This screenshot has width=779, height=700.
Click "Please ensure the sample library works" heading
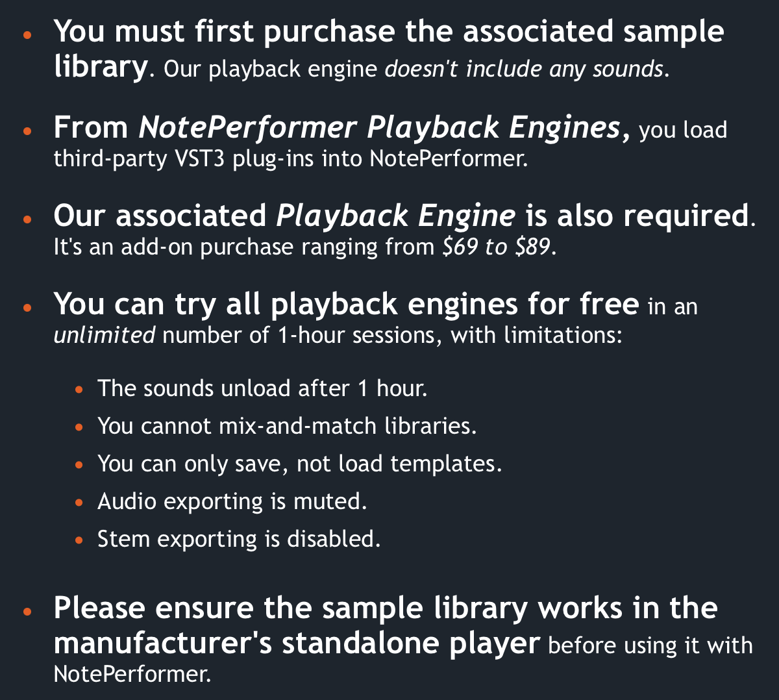[x=385, y=608]
